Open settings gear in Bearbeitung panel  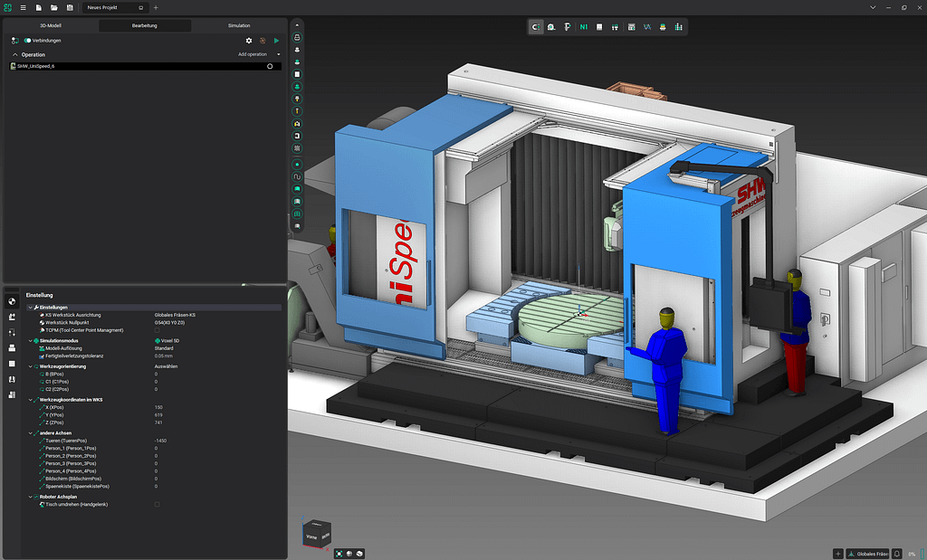coord(249,41)
